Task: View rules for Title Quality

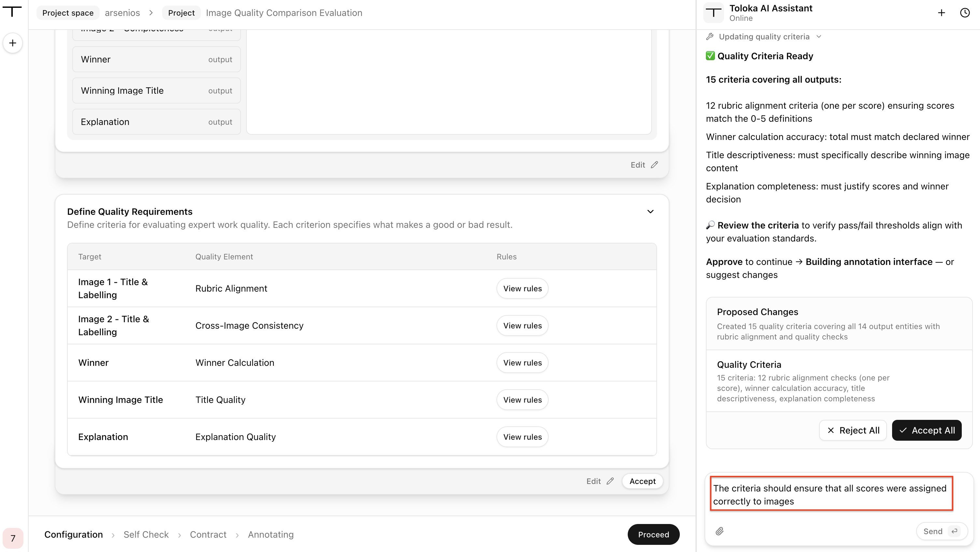Action: click(x=522, y=400)
